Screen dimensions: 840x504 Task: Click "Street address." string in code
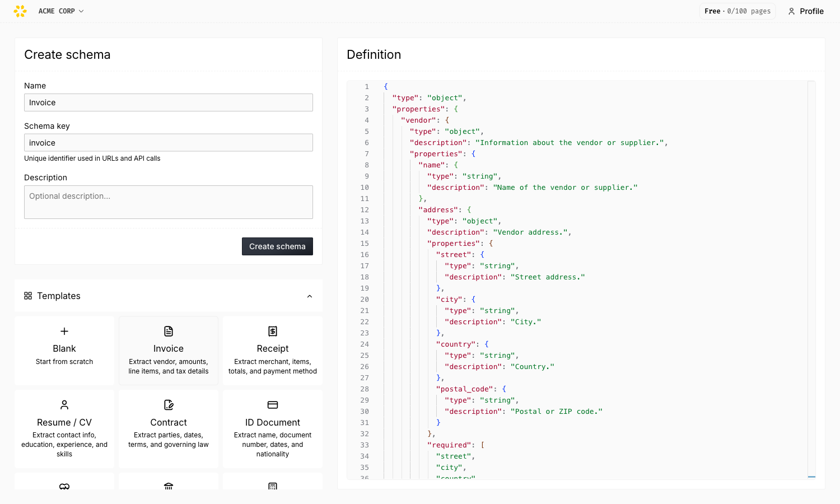coord(548,277)
